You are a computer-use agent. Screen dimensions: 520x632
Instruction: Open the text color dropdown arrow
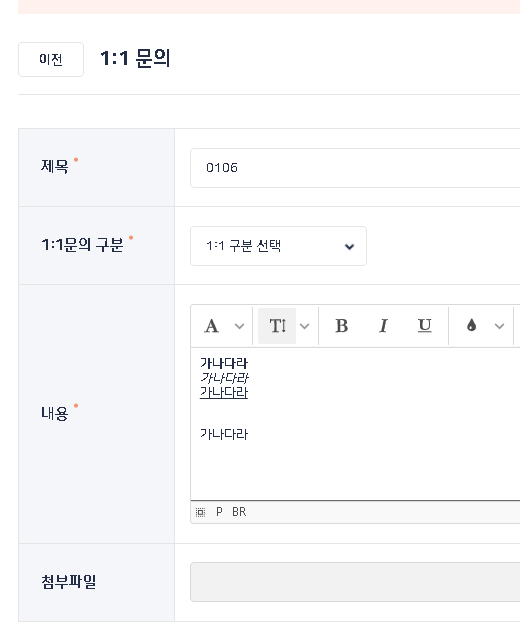[x=499, y=326]
